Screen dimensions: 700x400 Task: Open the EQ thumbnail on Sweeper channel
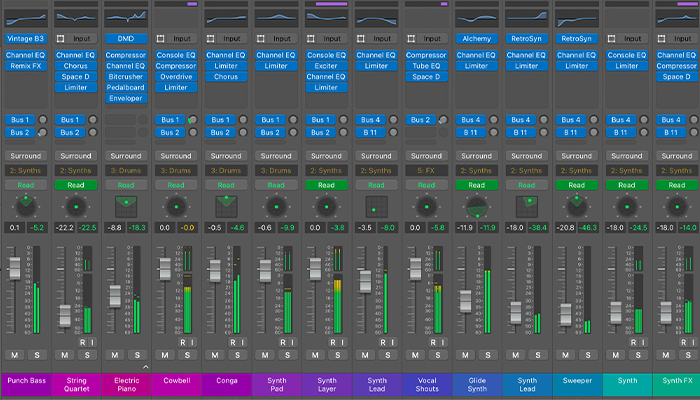tap(576, 19)
